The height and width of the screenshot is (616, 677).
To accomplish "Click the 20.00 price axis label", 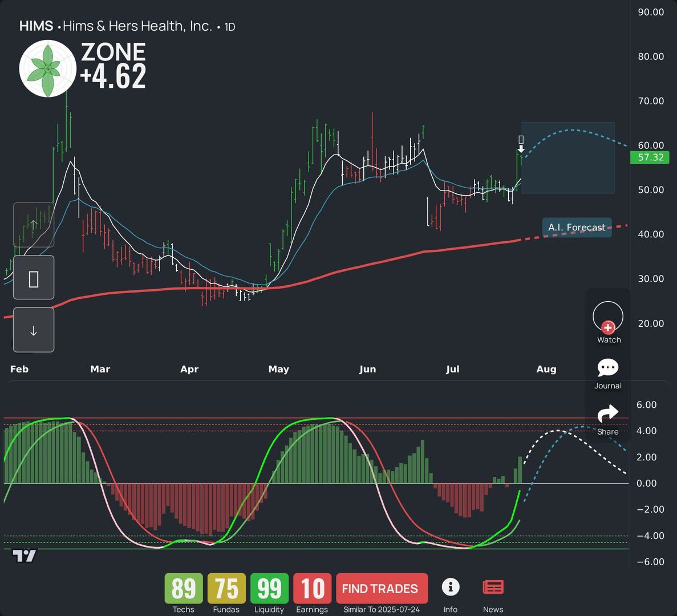I will click(x=651, y=324).
